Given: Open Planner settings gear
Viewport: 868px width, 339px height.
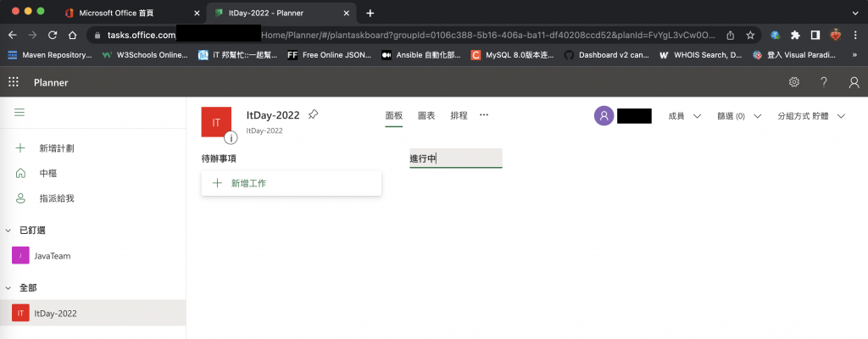Looking at the screenshot, I should pyautogui.click(x=793, y=82).
